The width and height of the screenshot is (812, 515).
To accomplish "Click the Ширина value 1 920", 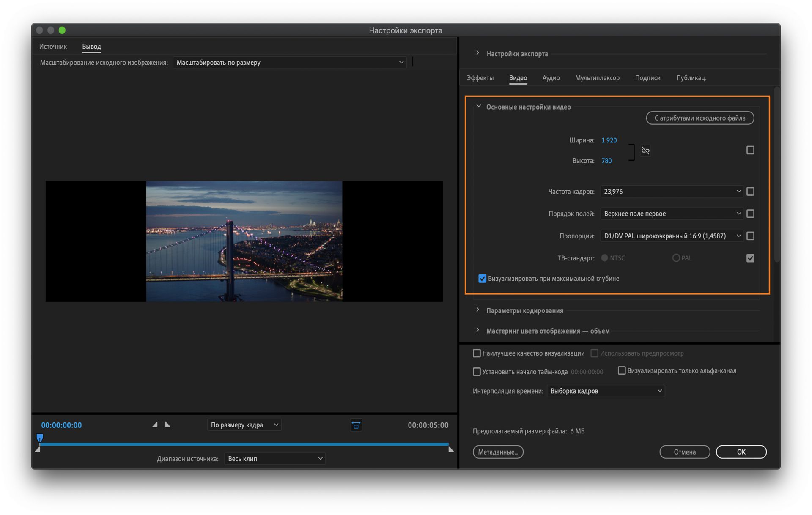I will point(609,140).
